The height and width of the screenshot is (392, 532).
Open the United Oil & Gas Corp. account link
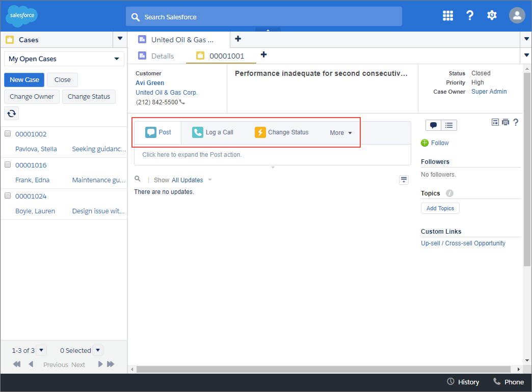tap(166, 92)
